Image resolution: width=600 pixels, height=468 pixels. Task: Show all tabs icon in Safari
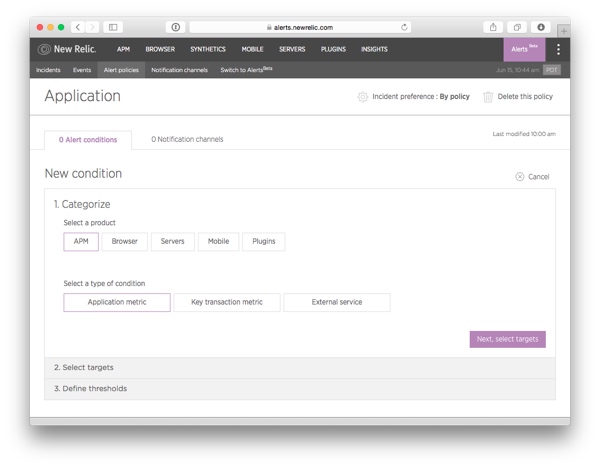point(517,27)
